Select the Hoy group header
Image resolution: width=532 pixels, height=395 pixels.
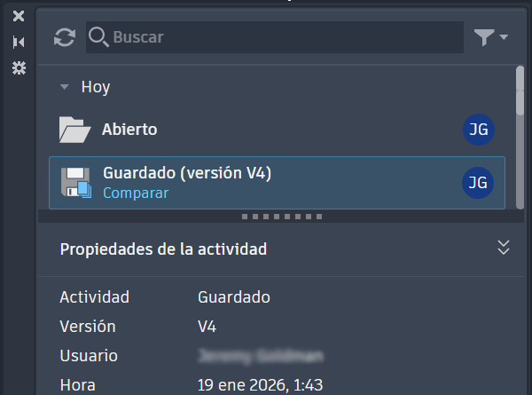[96, 87]
